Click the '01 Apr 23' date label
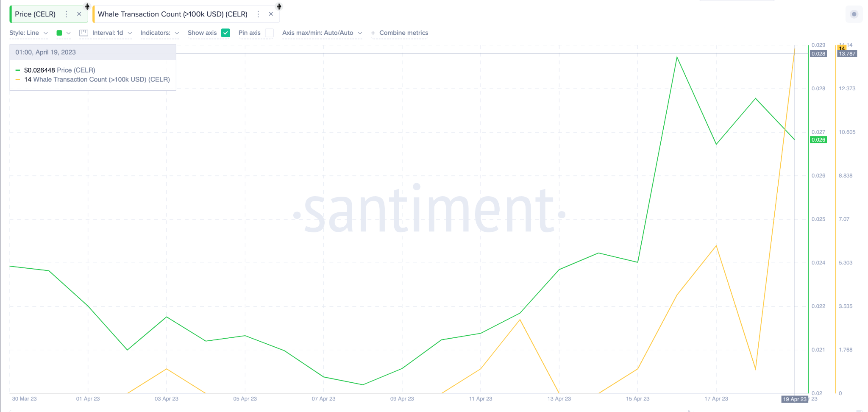Viewport: 868px width, 412px height. pyautogui.click(x=88, y=399)
